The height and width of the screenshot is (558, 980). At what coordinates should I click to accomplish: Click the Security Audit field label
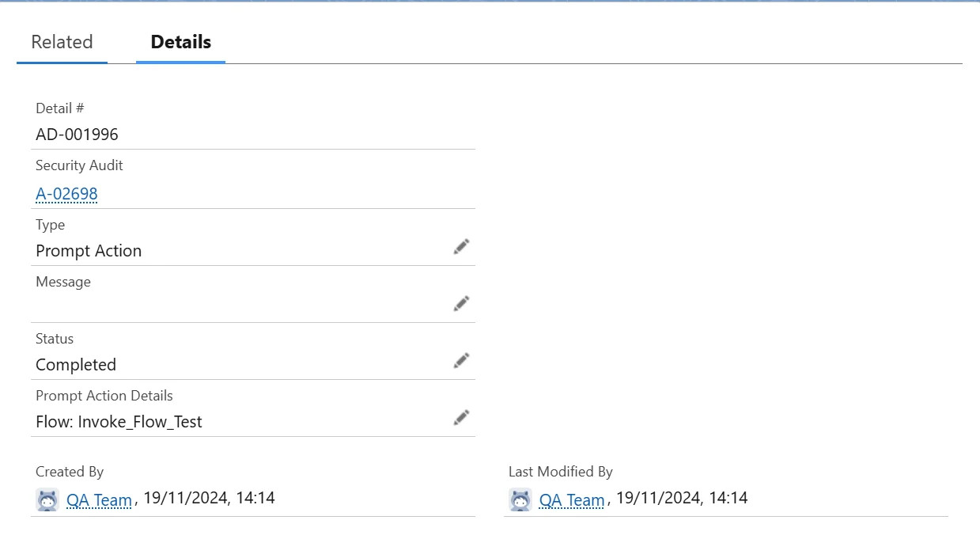click(79, 165)
